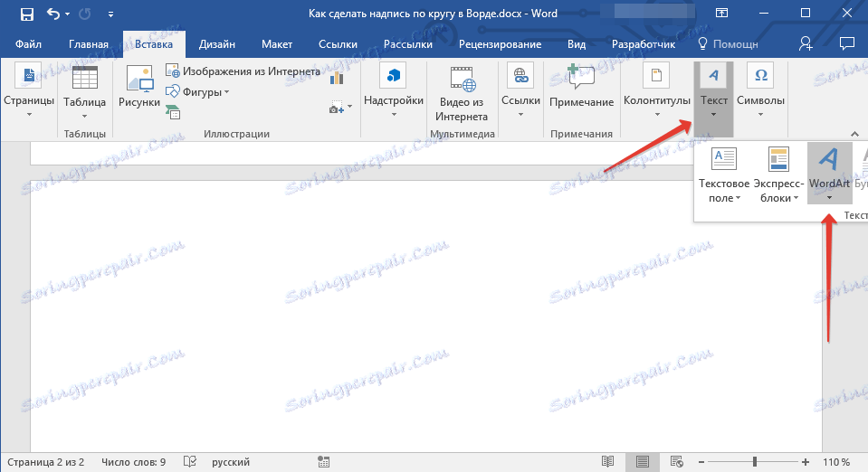Click the Страница 2 из 2 status indicator

[x=46, y=462]
